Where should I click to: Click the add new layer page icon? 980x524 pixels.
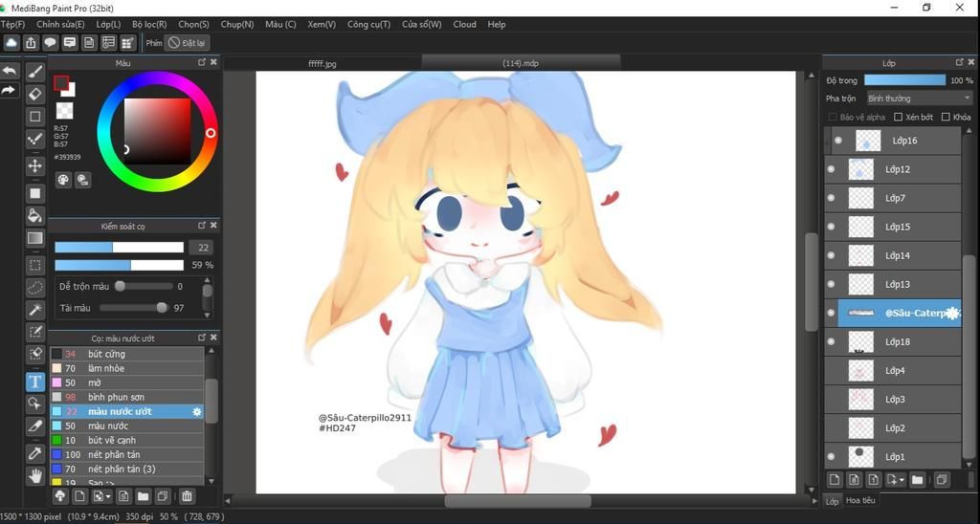pyautogui.click(x=834, y=480)
